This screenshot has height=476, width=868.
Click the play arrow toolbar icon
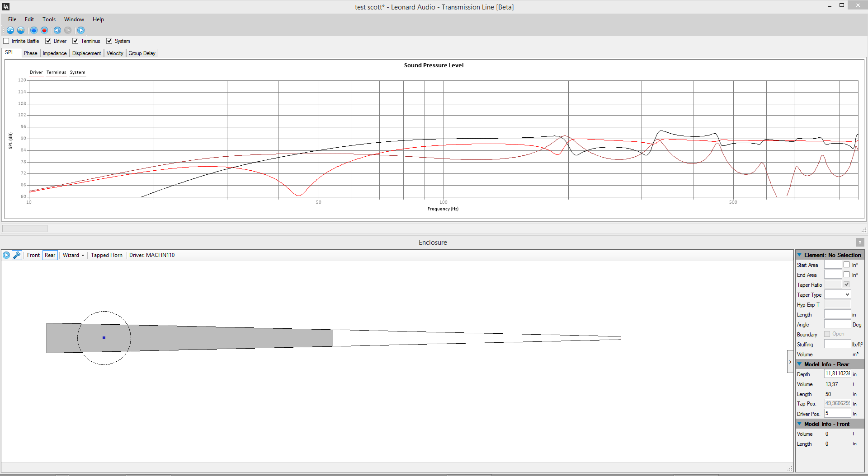coord(81,30)
